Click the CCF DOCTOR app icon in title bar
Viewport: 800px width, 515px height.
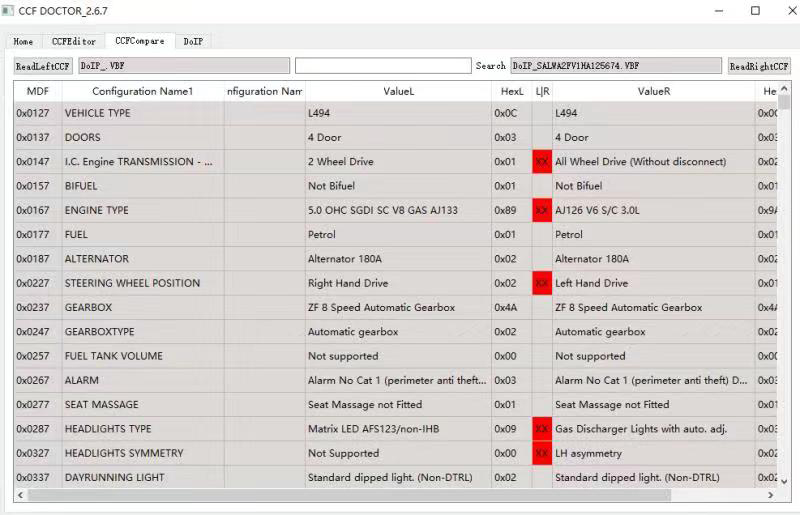click(8, 11)
